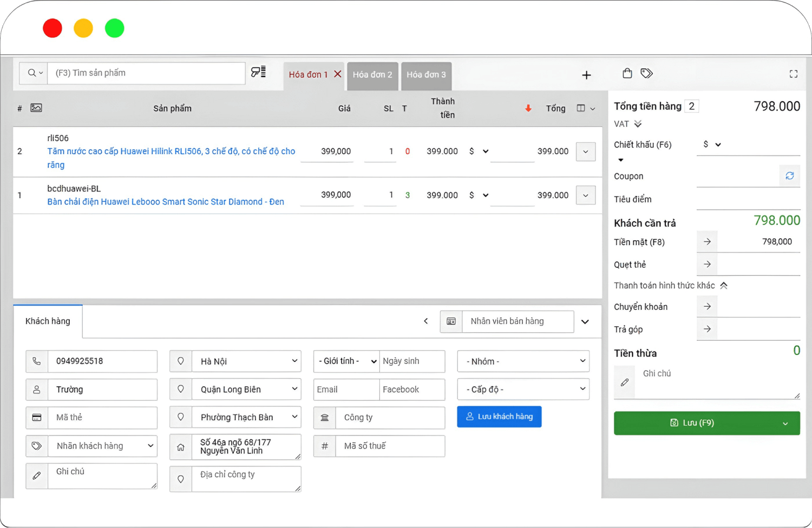Switch to Hóa đơn 2 tab

(372, 75)
